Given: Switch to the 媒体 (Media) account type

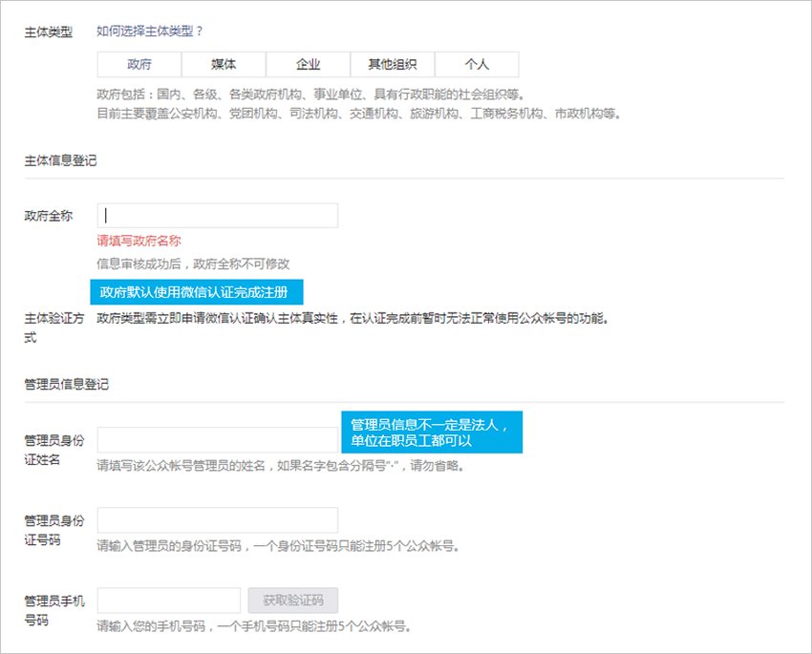Looking at the screenshot, I should pyautogui.click(x=223, y=64).
